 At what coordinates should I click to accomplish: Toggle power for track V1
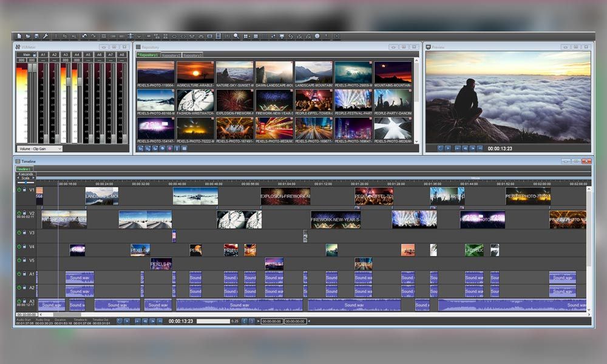click(19, 189)
